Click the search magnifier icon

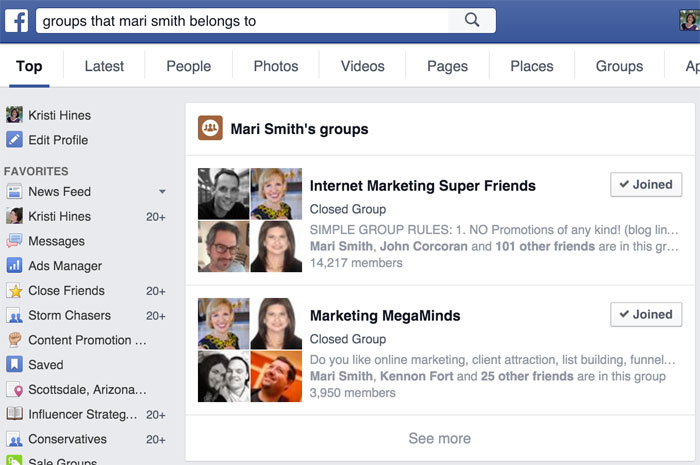tap(472, 21)
